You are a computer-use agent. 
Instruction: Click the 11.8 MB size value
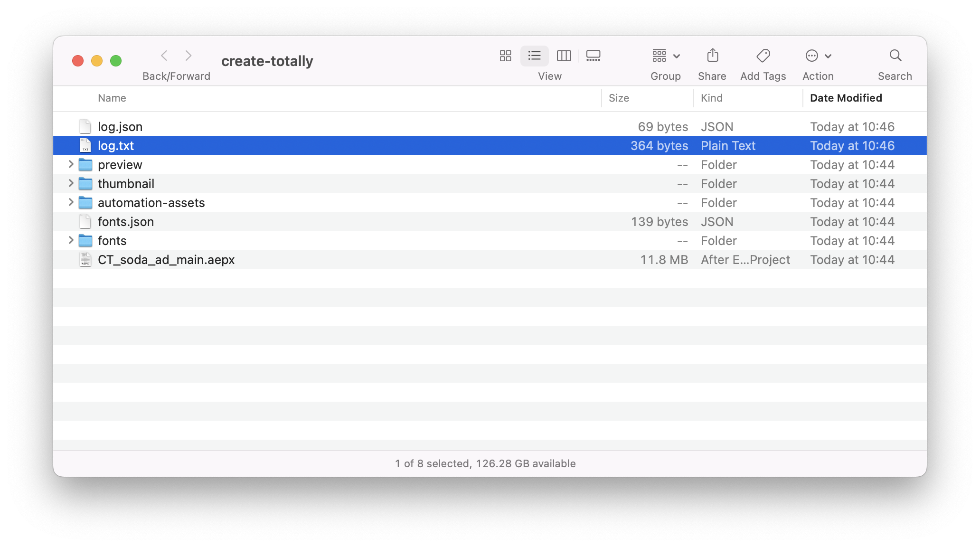point(664,260)
